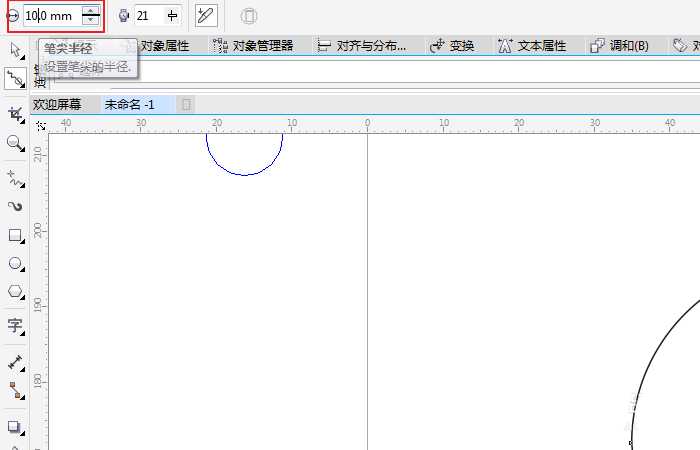Open the pressure value 21 slider

click(x=172, y=16)
